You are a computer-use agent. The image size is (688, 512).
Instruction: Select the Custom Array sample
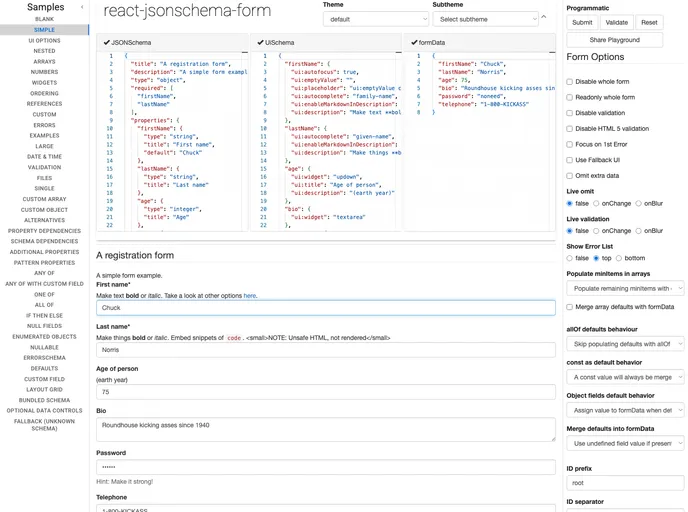44,199
